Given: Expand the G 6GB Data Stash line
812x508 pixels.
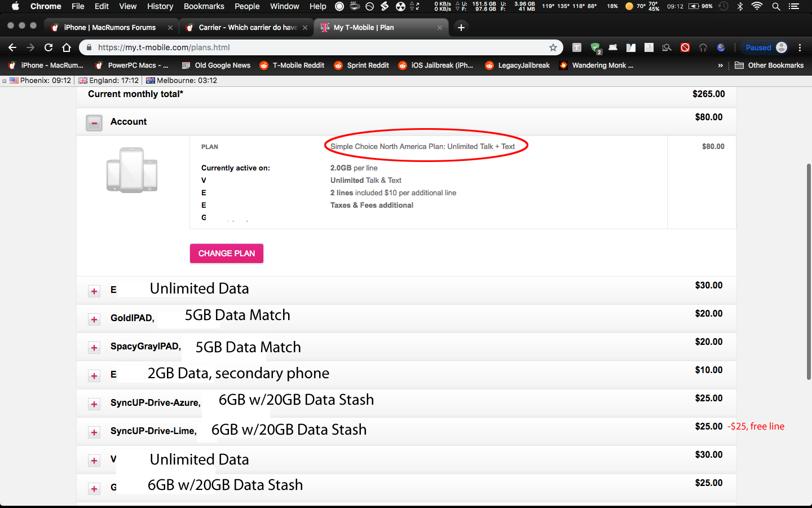Looking at the screenshot, I should [94, 489].
